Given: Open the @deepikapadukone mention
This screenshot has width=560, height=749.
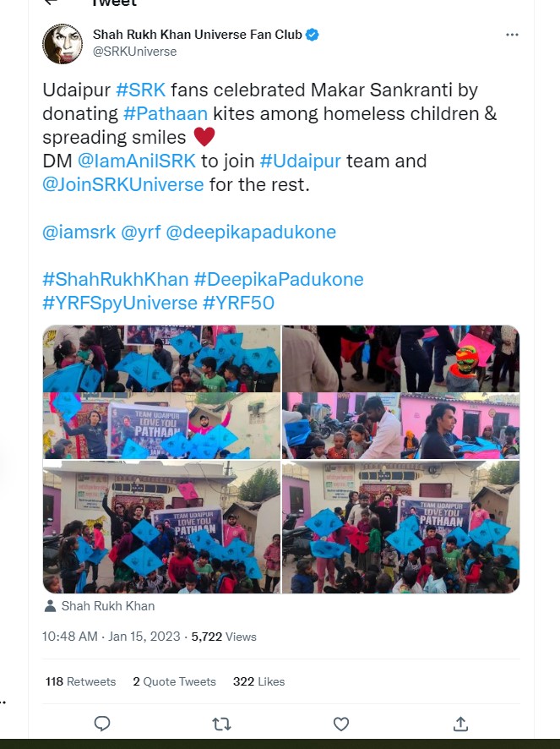Looking at the screenshot, I should 251,232.
